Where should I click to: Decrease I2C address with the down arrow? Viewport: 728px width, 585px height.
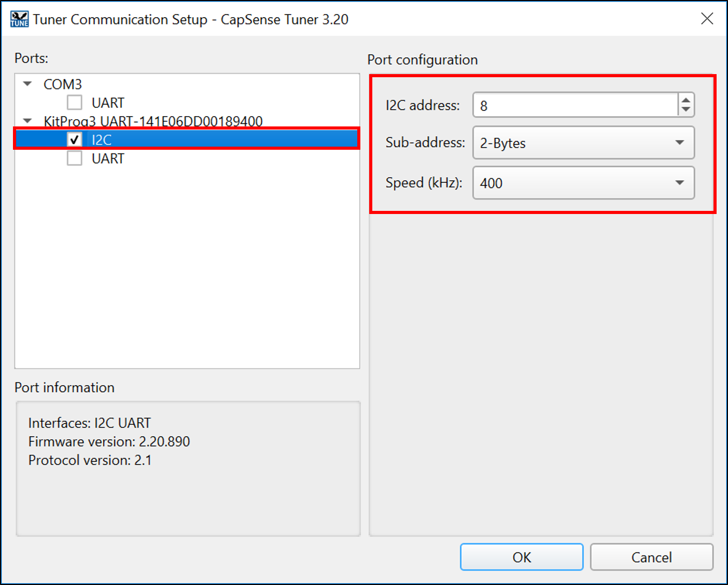click(686, 110)
